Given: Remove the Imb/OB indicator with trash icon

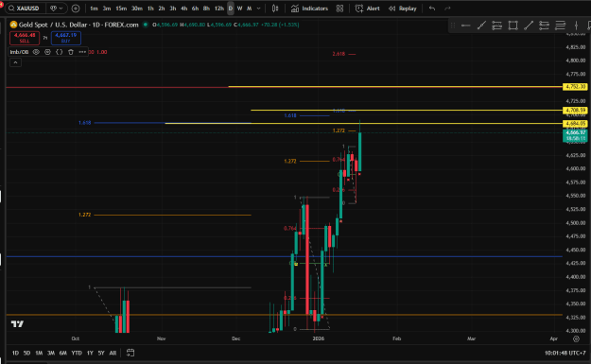Looking at the screenshot, I should (x=71, y=52).
